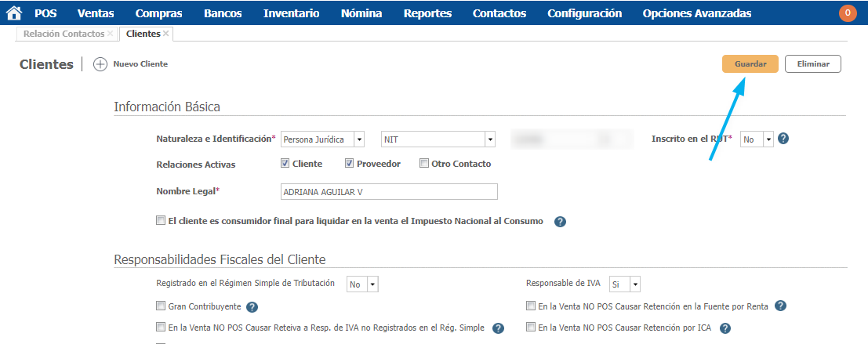
Task: Open the Responsable de IVA dropdown
Action: tap(625, 284)
